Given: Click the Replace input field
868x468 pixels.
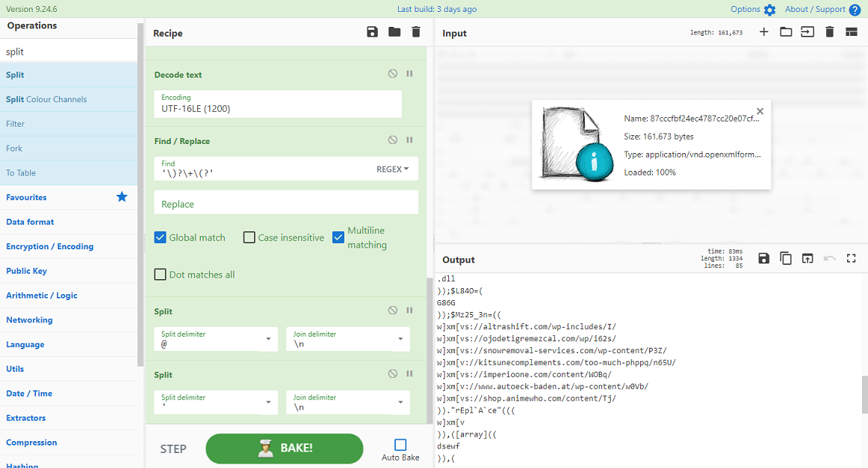Looking at the screenshot, I should (x=286, y=202).
